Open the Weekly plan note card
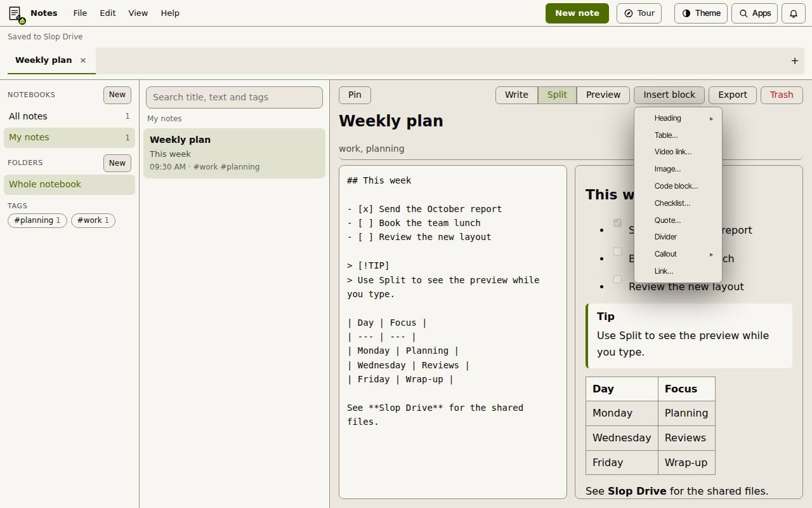Image resolution: width=812 pixels, height=508 pixels. [234, 153]
